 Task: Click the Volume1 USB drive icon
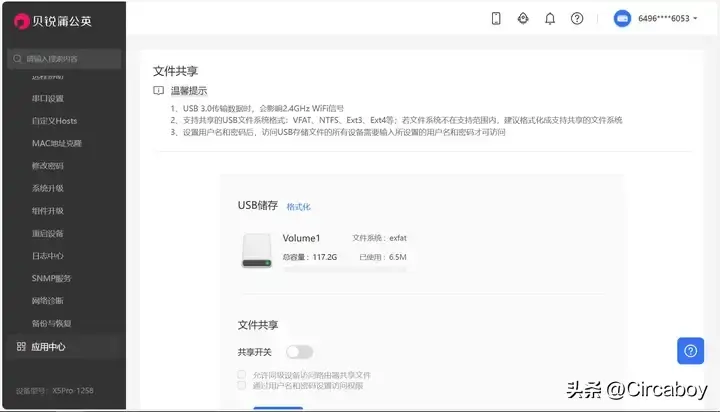pyautogui.click(x=257, y=251)
